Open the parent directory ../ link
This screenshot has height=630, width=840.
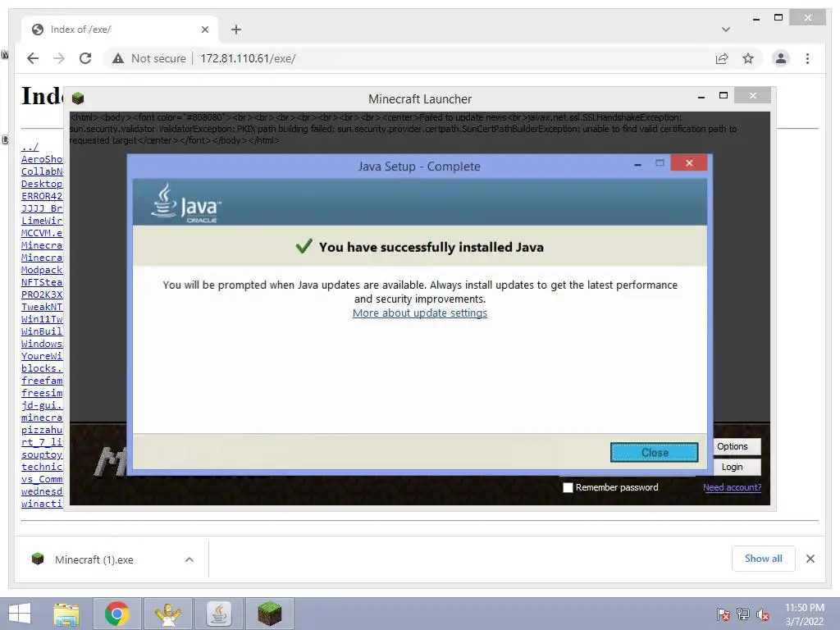[x=30, y=148]
